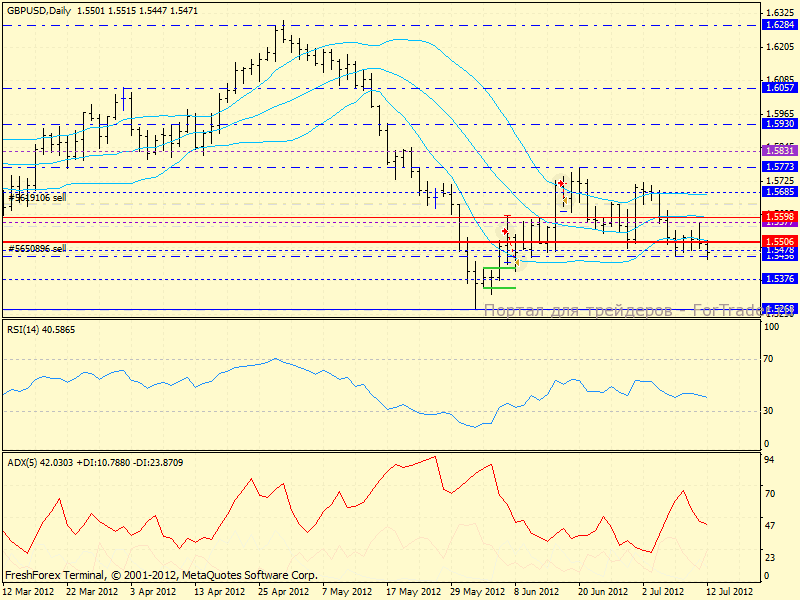The height and width of the screenshot is (600, 800).
Task: Click the 1.6057 price level label
Action: pyautogui.click(x=778, y=88)
